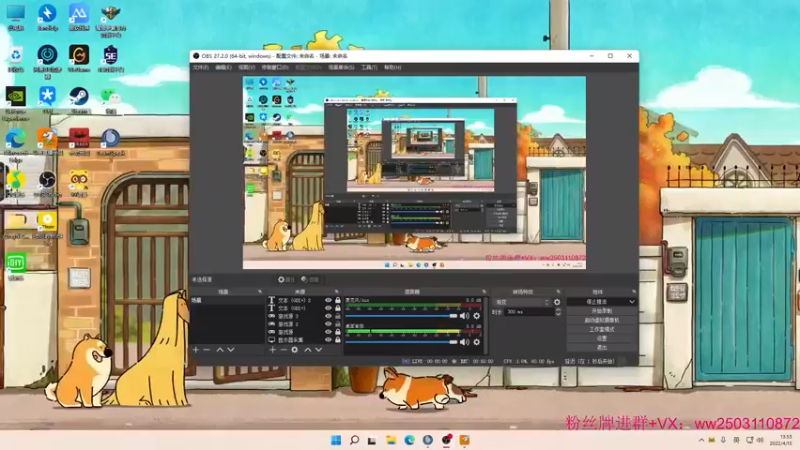This screenshot has width=800, height=450.
Task: Add a new source with plus icon
Action: pos(272,350)
